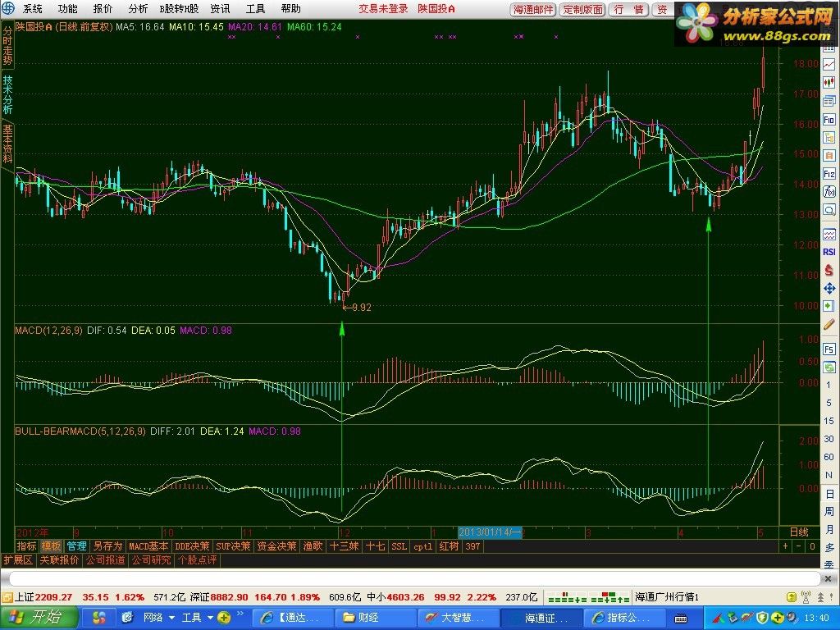
Task: Select the pencil drawing tool icon
Action: (x=829, y=325)
